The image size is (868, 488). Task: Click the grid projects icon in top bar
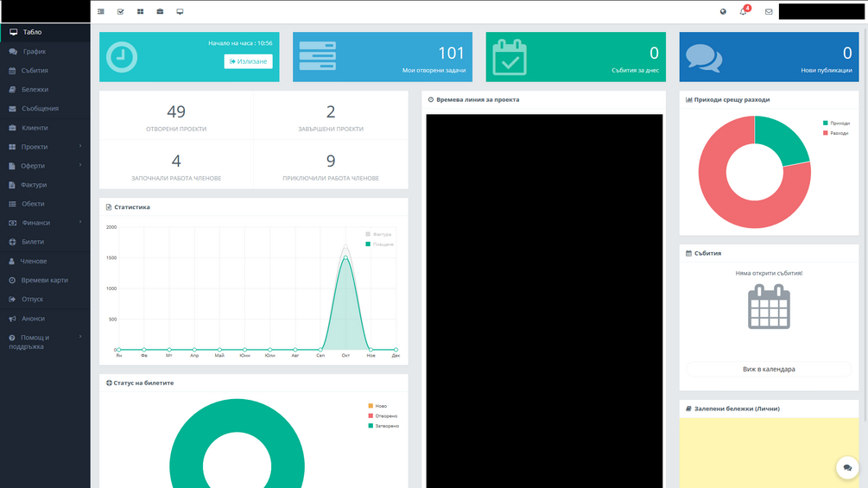click(x=141, y=11)
